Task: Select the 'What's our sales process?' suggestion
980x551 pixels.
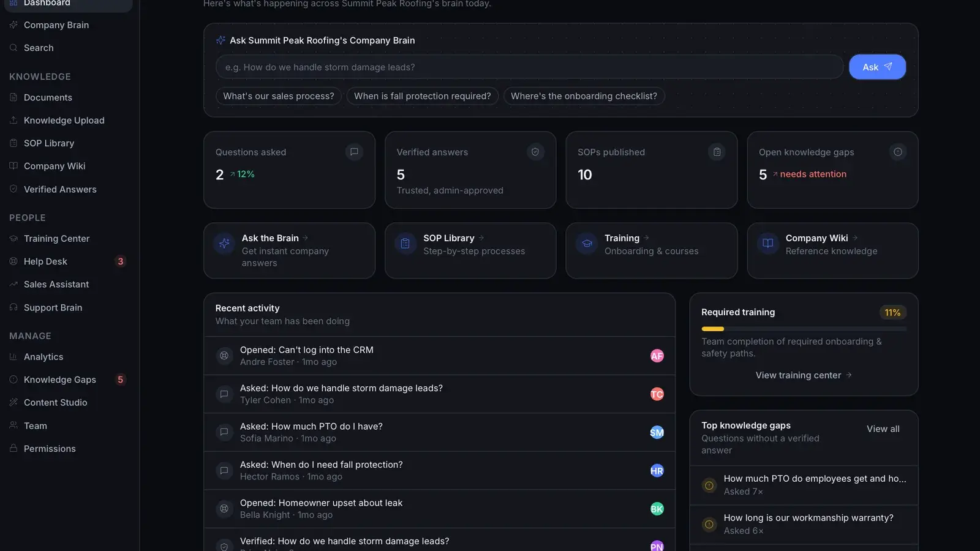Action: 279,96
